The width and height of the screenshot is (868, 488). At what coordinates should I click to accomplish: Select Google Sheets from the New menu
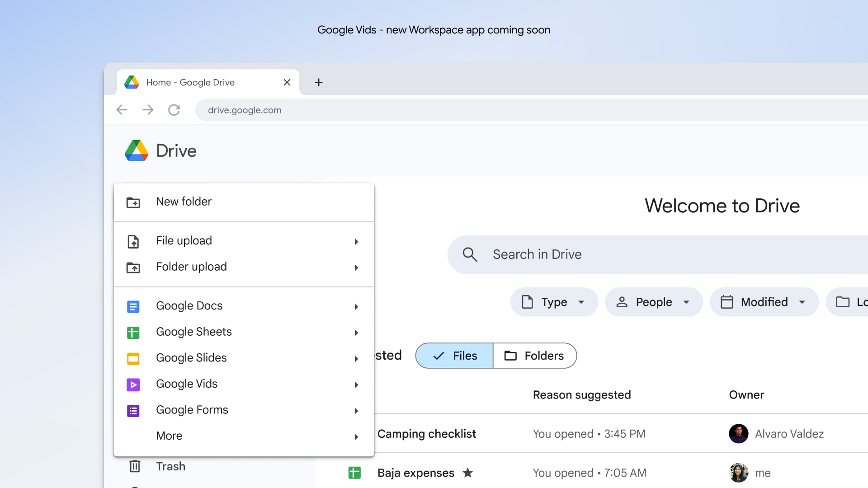click(x=193, y=331)
